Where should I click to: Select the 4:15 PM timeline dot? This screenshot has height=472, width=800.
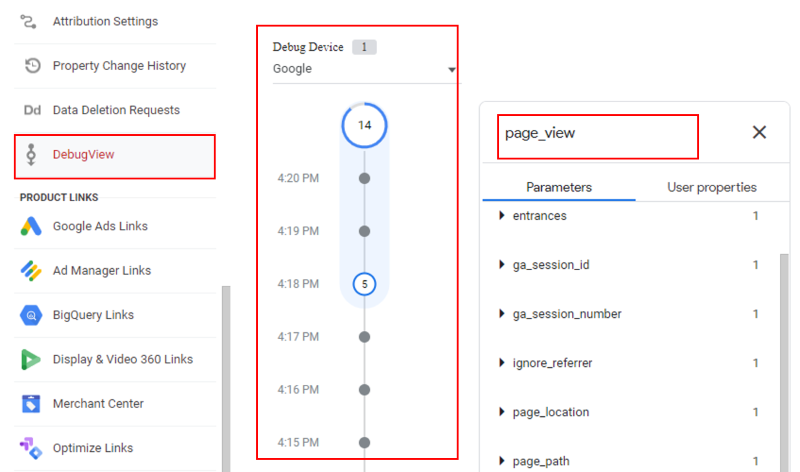pos(364,442)
